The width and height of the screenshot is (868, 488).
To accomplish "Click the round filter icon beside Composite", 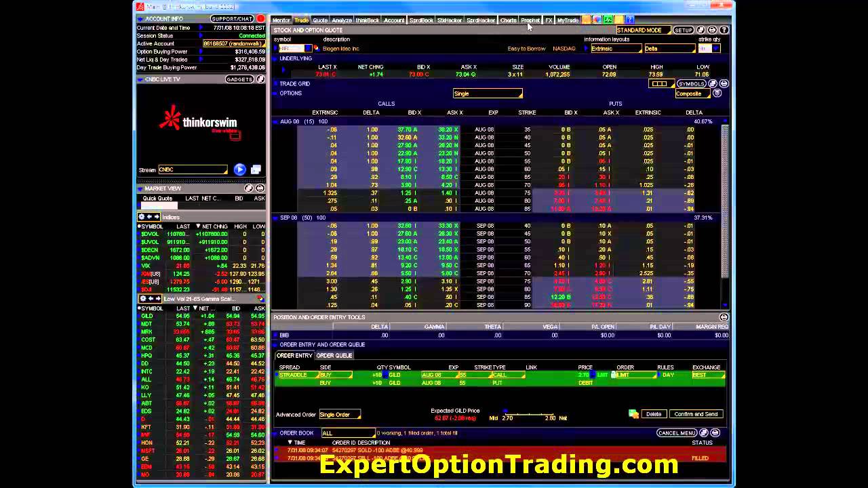I will pyautogui.click(x=717, y=94).
